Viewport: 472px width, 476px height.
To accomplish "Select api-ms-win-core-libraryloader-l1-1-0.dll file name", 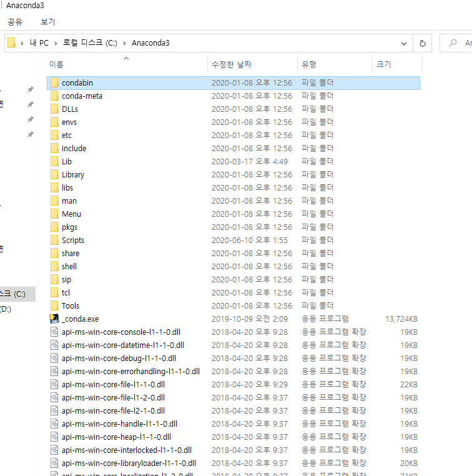I will [129, 464].
